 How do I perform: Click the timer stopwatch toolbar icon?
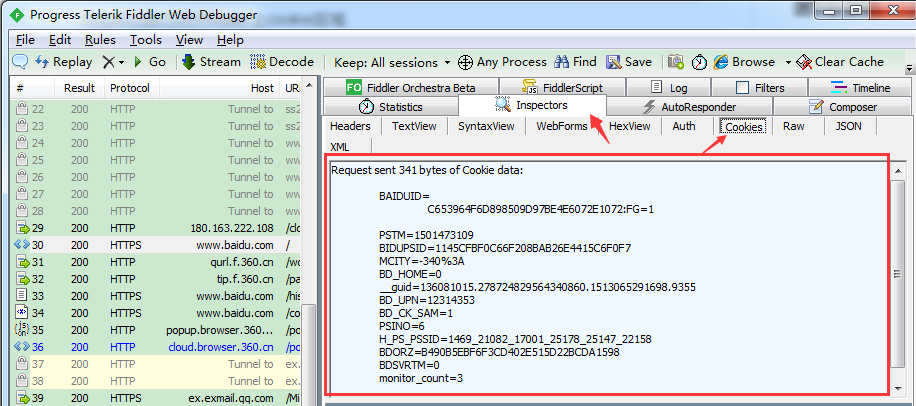pyautogui.click(x=699, y=62)
